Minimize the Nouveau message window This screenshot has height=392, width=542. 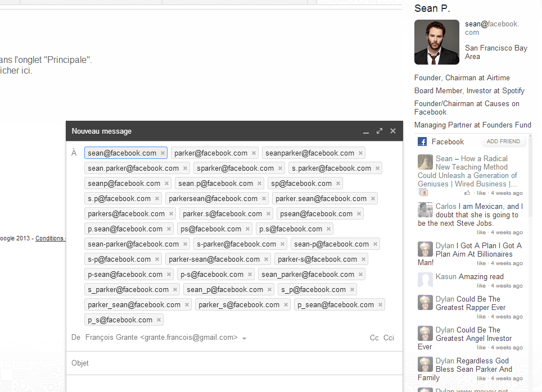click(x=366, y=133)
